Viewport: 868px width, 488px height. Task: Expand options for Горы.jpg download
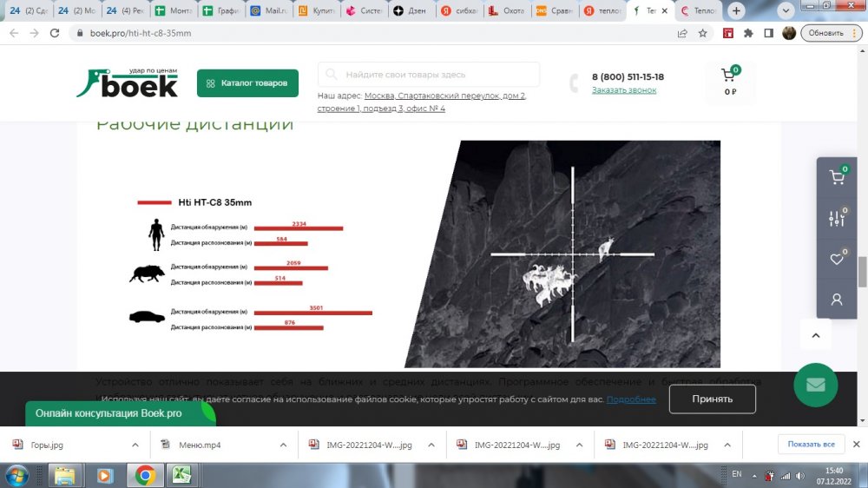[x=135, y=445]
